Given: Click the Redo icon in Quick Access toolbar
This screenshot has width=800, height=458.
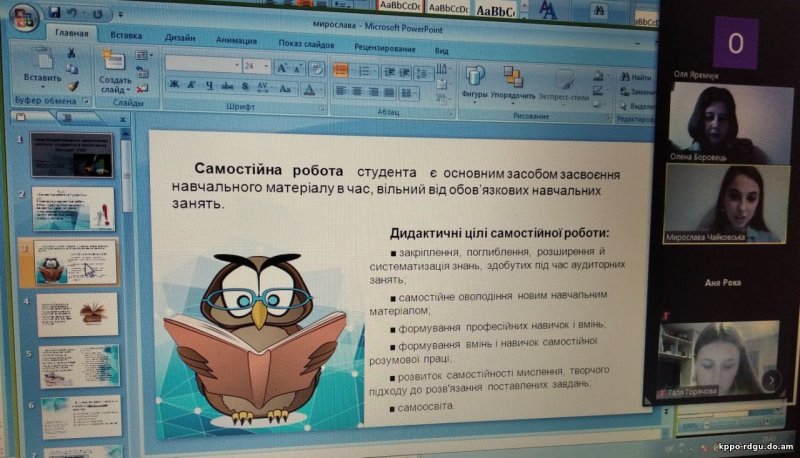Looking at the screenshot, I should pos(97,14).
